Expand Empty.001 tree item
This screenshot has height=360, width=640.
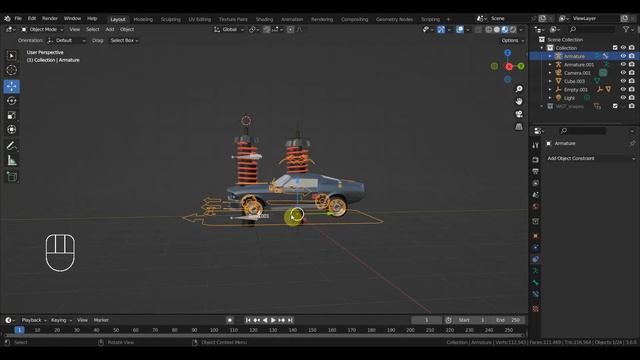coord(550,90)
